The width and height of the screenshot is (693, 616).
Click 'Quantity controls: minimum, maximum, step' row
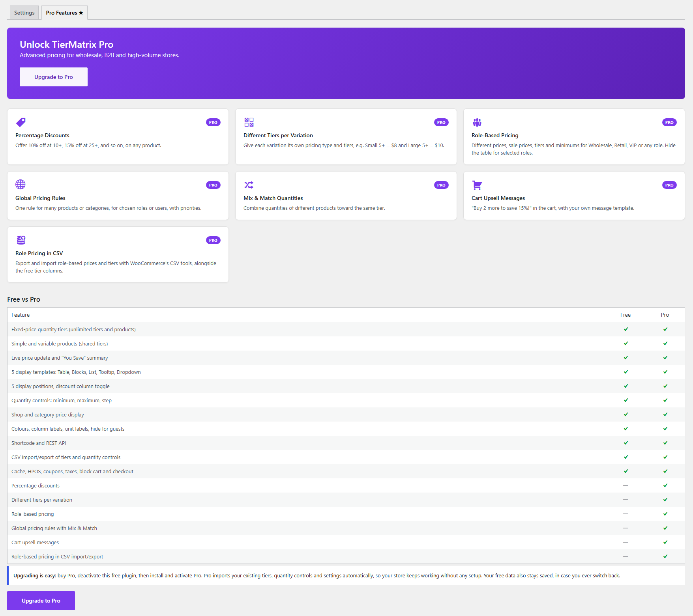pyautogui.click(x=346, y=400)
